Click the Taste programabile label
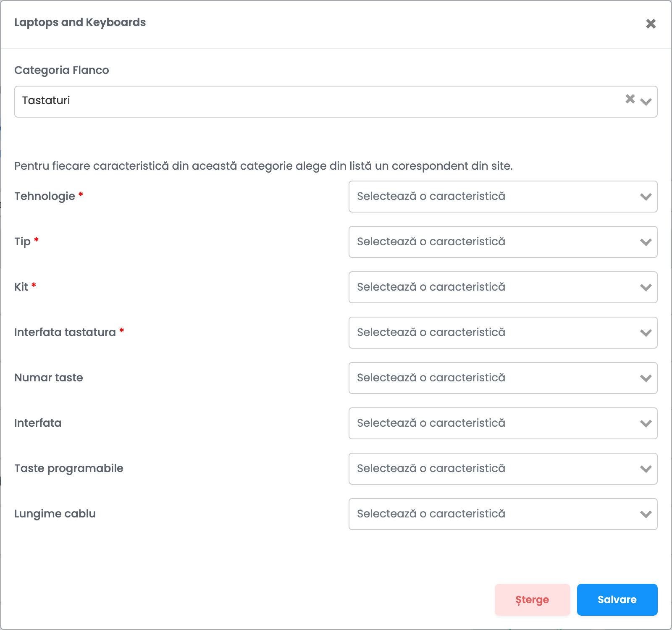This screenshot has height=630, width=672. coord(69,468)
